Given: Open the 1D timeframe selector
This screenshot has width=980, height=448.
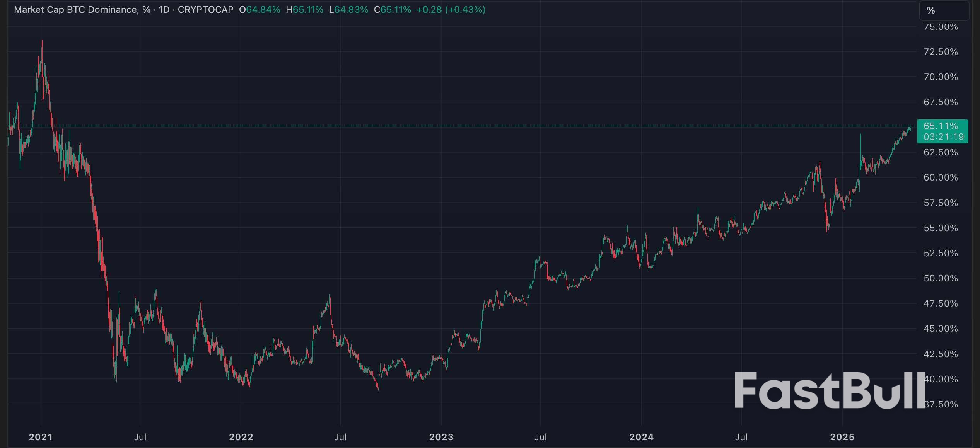Looking at the screenshot, I should [x=164, y=10].
